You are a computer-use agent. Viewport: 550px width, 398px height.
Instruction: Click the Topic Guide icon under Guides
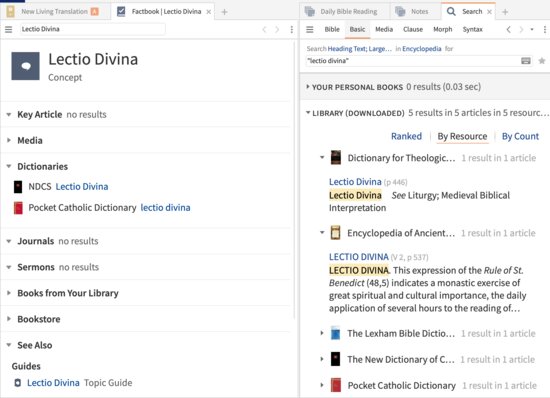point(18,383)
